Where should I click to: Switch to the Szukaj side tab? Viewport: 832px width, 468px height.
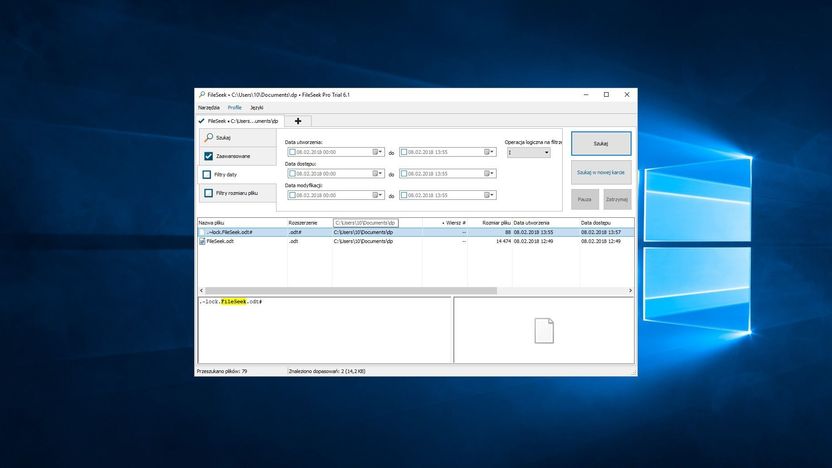(238, 137)
